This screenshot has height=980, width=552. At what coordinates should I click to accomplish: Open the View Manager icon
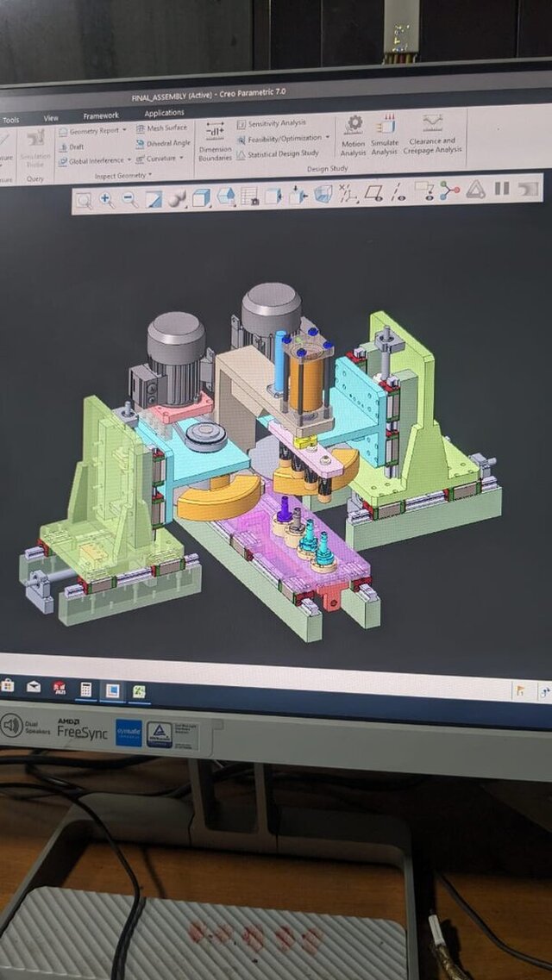coord(250,197)
